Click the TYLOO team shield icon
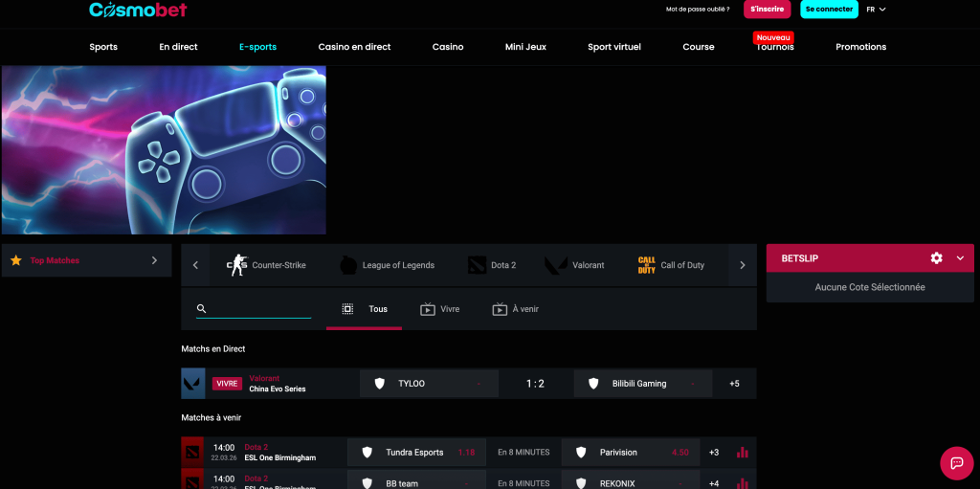 coord(379,384)
